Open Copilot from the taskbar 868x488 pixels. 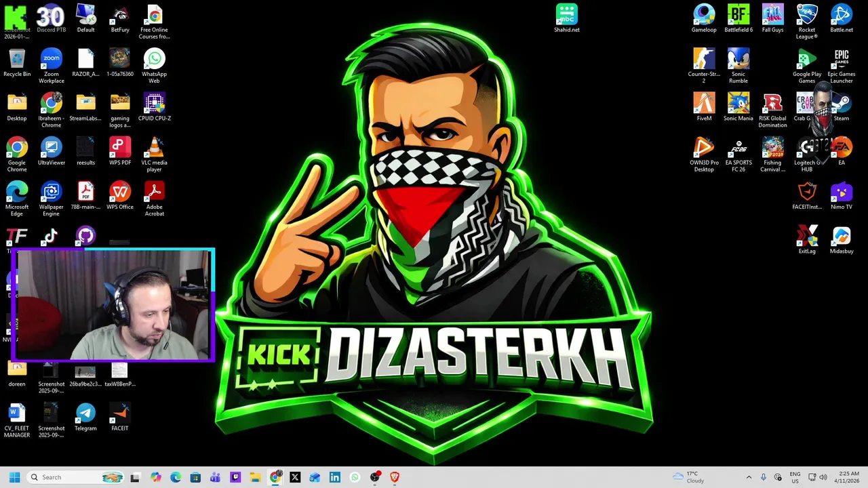(156, 477)
